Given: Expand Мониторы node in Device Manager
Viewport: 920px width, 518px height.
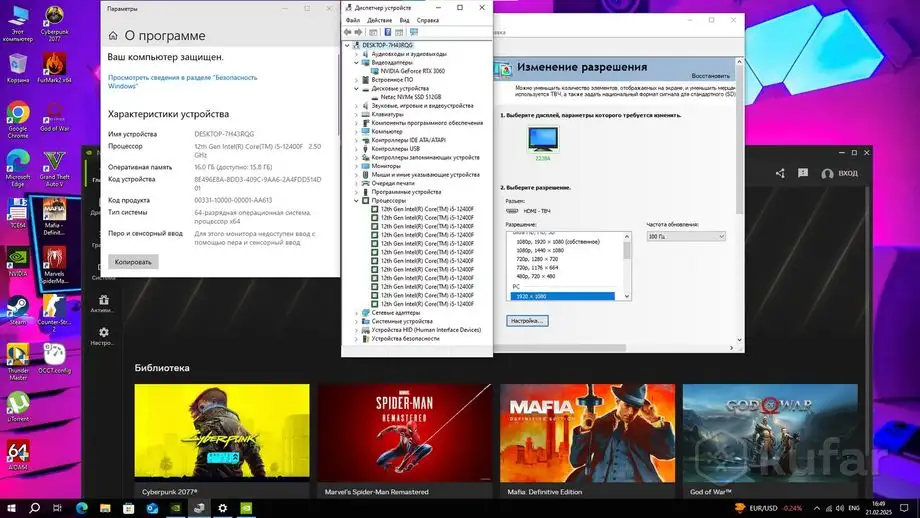Looking at the screenshot, I should point(356,166).
